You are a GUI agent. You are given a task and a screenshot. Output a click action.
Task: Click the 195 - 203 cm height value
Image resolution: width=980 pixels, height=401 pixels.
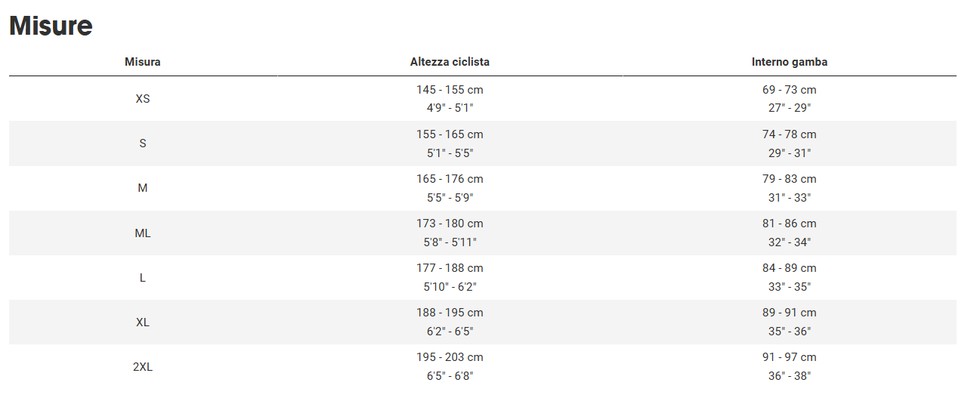click(x=450, y=357)
